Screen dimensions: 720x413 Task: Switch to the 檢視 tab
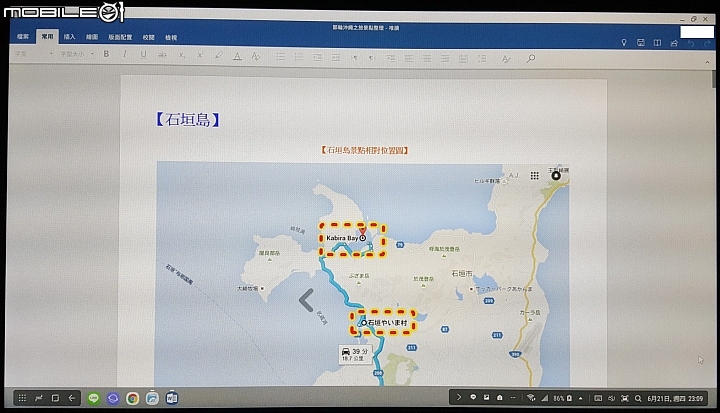tap(171, 38)
